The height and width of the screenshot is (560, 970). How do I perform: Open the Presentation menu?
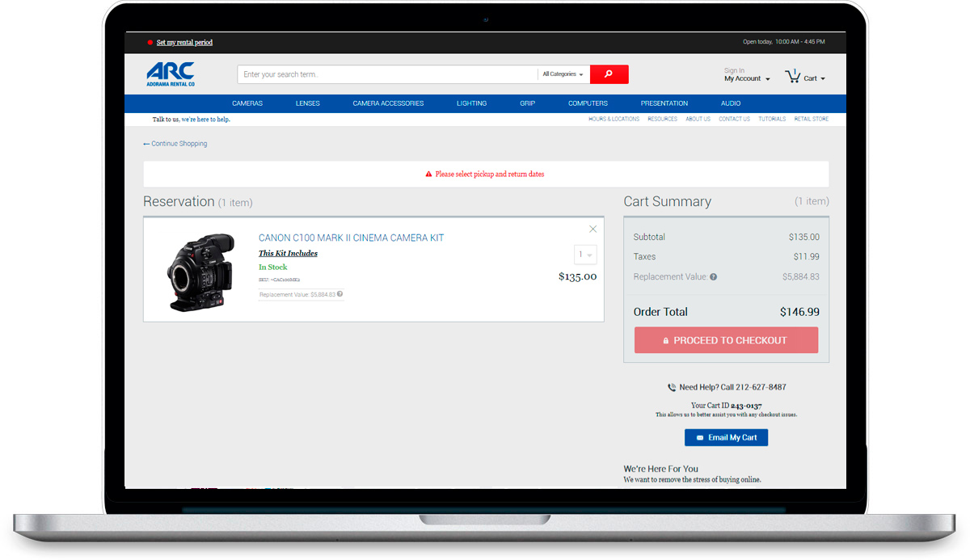click(x=664, y=103)
